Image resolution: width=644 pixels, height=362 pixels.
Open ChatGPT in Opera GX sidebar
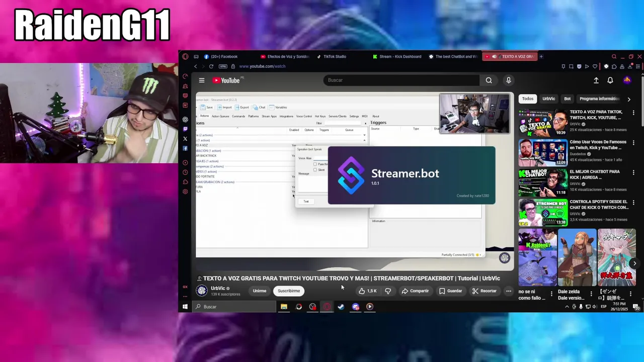(185, 119)
